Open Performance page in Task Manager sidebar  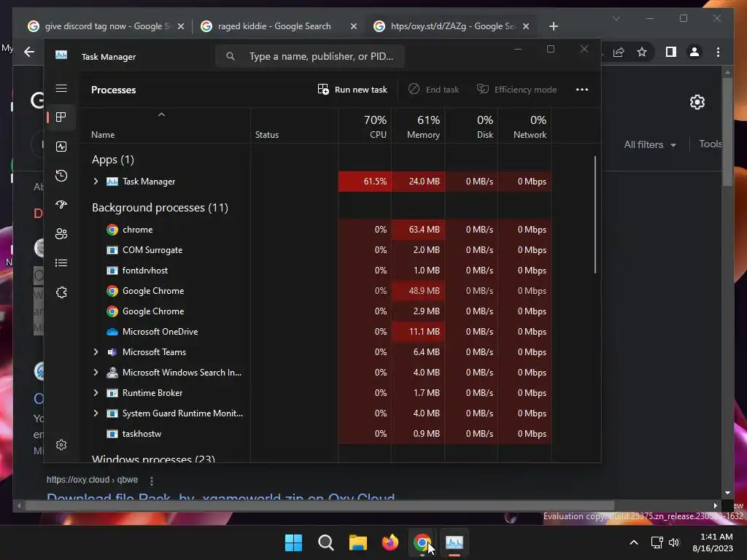[61, 147]
